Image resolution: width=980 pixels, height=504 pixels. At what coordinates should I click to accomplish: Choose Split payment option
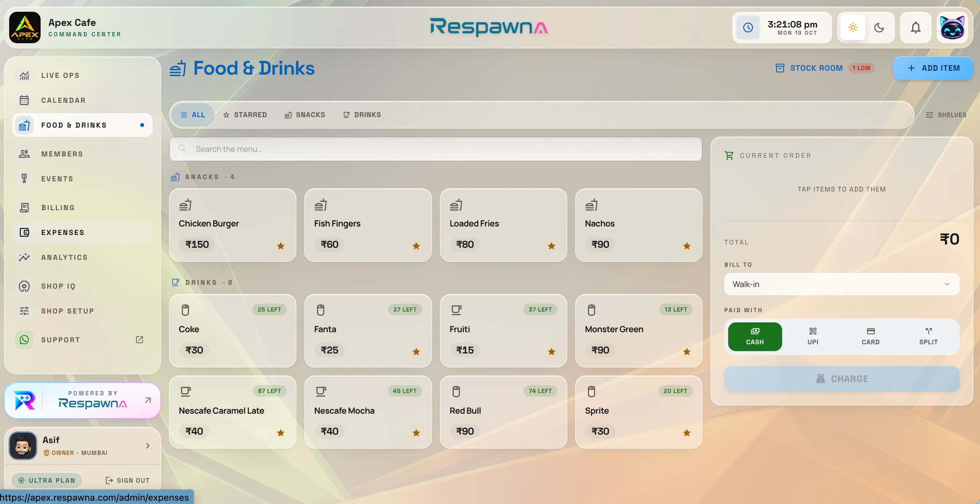[x=928, y=336]
